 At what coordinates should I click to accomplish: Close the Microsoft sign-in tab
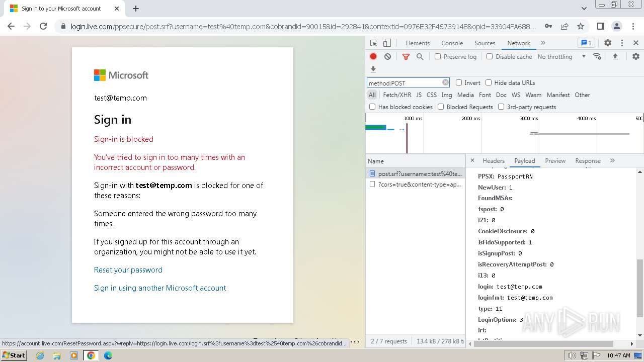pos(117,9)
